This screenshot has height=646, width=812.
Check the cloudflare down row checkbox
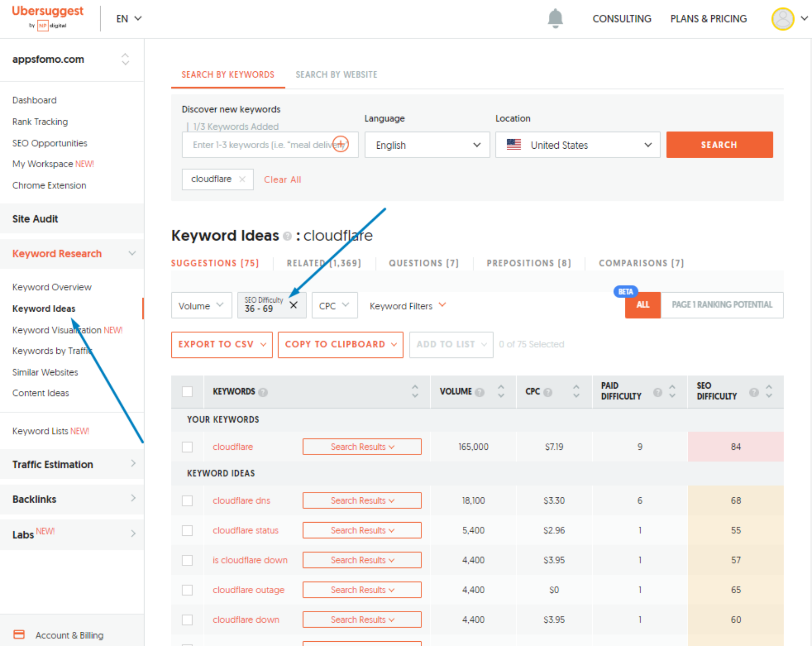tap(187, 619)
